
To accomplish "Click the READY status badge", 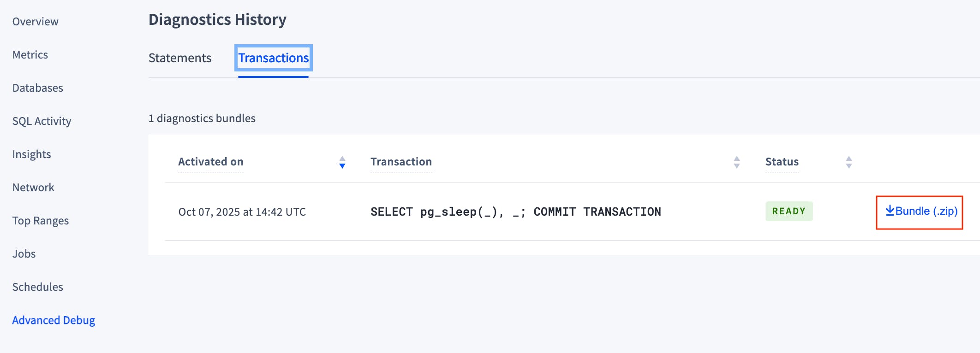I will click(x=789, y=211).
